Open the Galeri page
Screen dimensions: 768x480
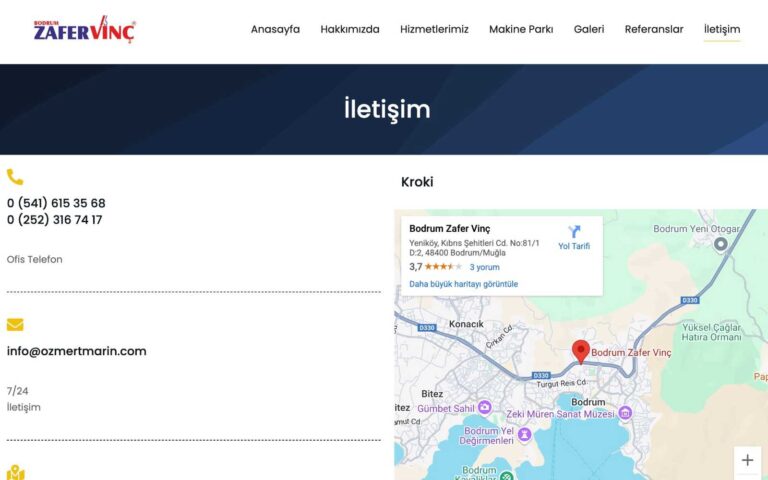589,30
